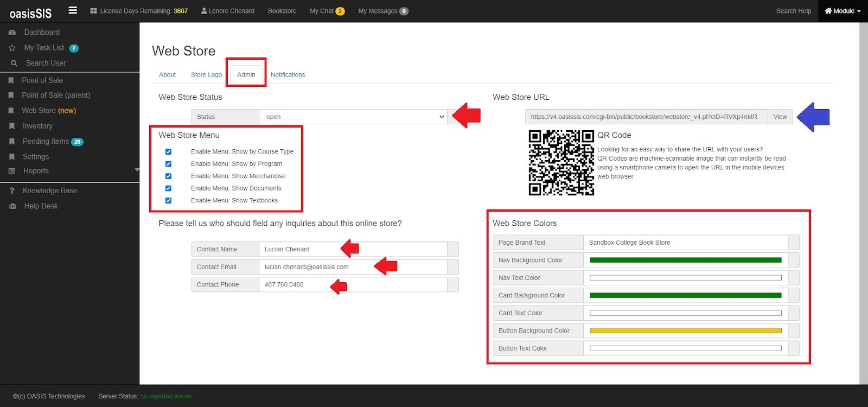
Task: Click the Web Store QR code image
Action: pos(561,162)
